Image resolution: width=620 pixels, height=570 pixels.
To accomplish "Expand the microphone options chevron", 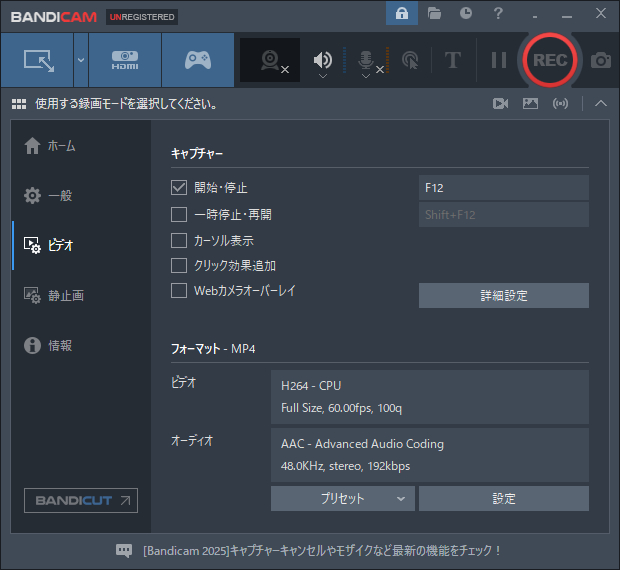I will pos(366,76).
